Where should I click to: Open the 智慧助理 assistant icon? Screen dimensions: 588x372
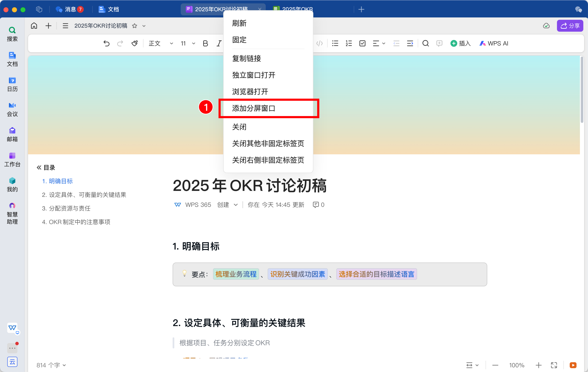click(x=12, y=214)
